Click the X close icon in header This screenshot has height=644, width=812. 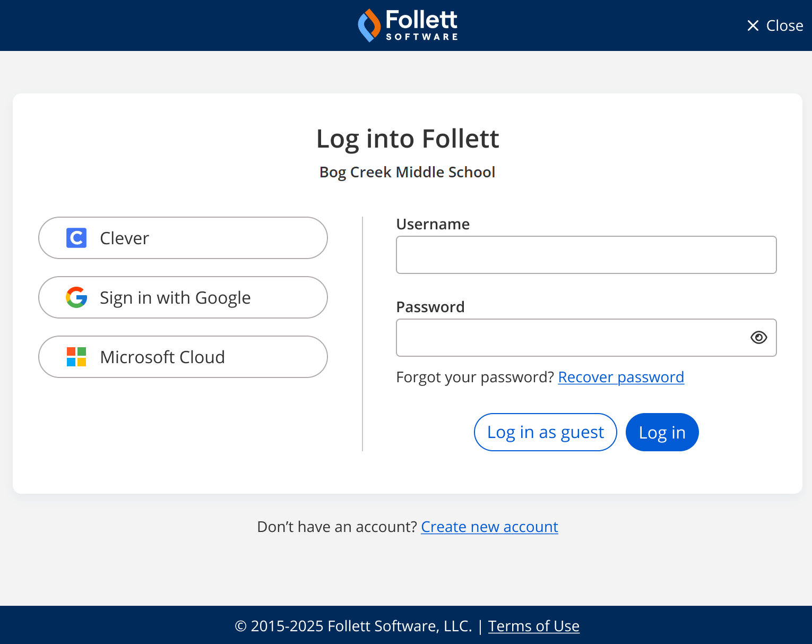pyautogui.click(x=753, y=25)
